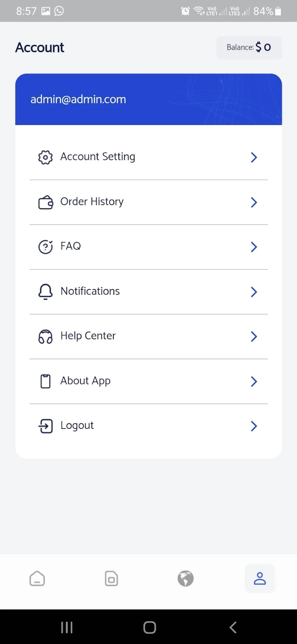Click the FAQ question mark icon

(45, 247)
